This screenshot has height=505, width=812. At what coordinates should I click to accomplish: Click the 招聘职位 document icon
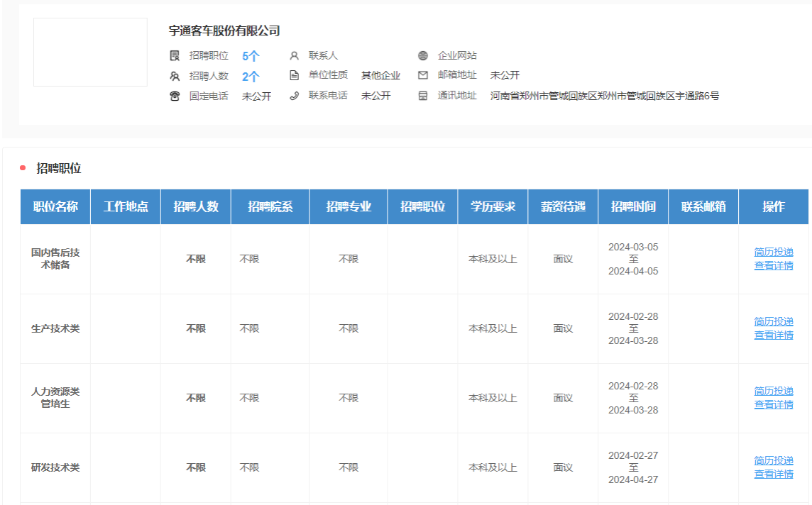coord(175,55)
